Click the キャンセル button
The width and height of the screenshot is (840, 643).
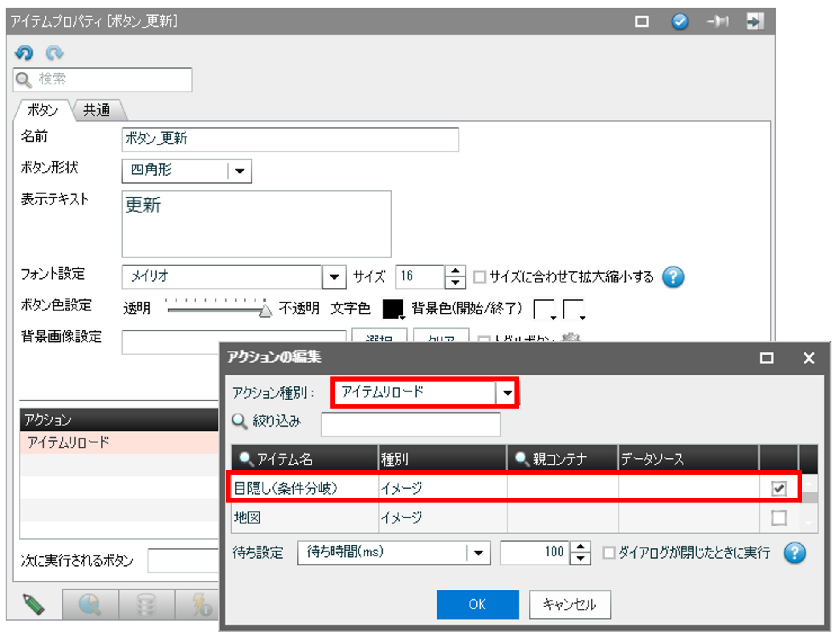tap(570, 604)
